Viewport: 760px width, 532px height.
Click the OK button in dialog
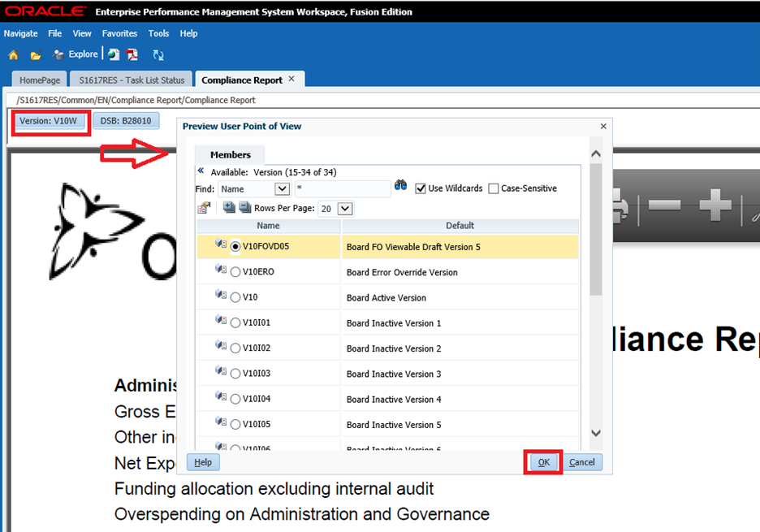click(543, 462)
